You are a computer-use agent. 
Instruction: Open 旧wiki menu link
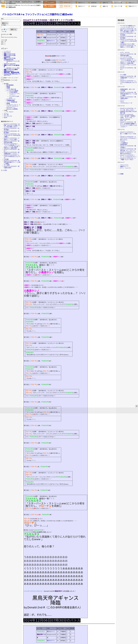5,118
